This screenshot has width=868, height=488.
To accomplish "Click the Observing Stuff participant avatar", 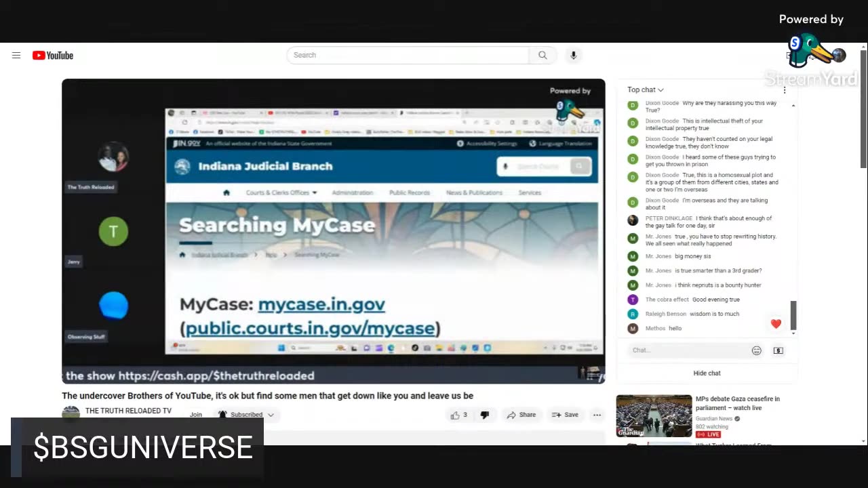I will pos(113,306).
